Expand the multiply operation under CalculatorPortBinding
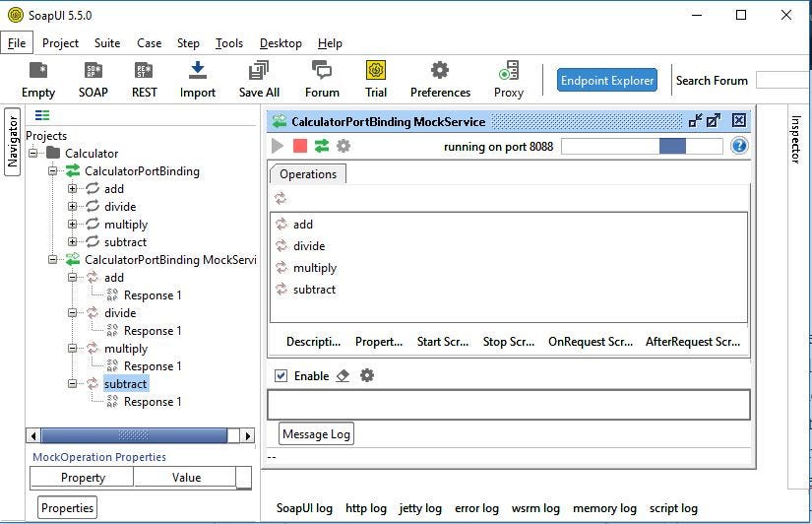 (x=73, y=224)
